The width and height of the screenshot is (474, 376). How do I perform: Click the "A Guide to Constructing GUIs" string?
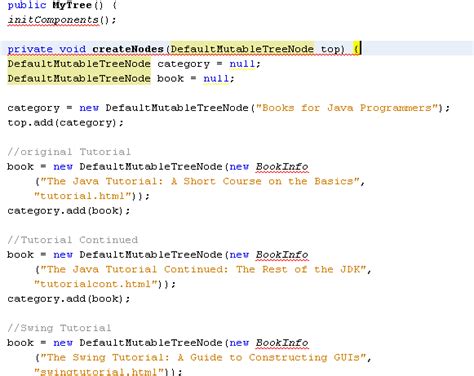(x=203, y=357)
